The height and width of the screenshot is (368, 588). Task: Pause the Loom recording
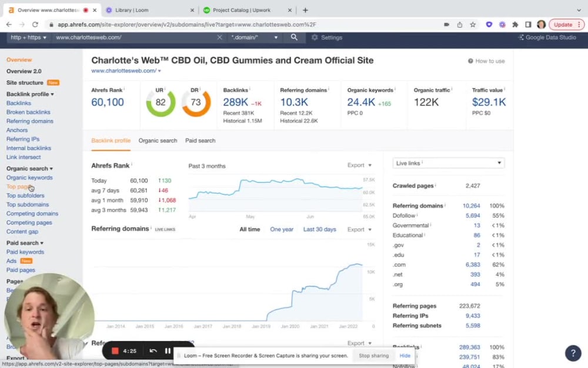click(168, 351)
